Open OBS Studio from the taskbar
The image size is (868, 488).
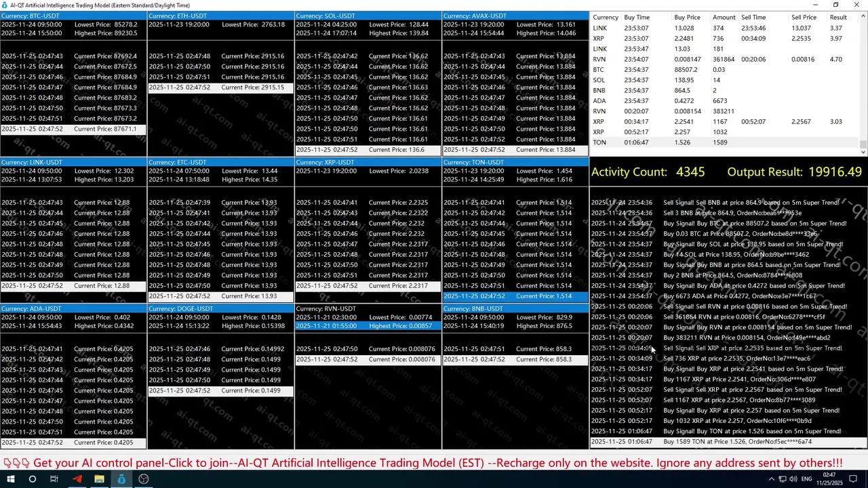pyautogui.click(x=144, y=479)
